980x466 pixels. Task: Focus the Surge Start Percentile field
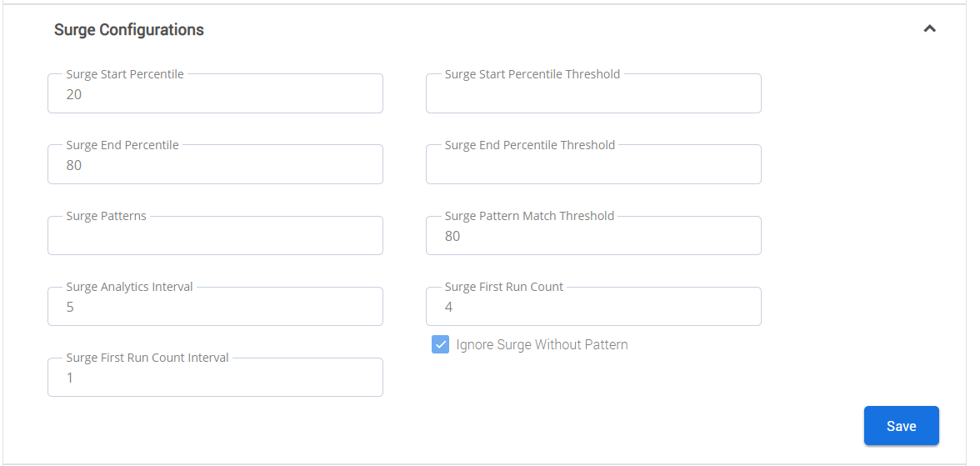coord(215,93)
